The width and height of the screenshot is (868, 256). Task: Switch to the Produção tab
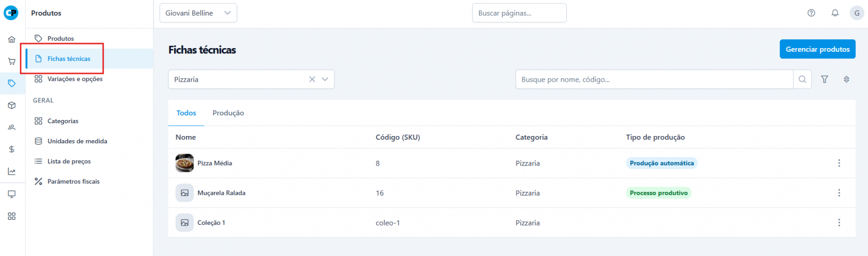[228, 113]
